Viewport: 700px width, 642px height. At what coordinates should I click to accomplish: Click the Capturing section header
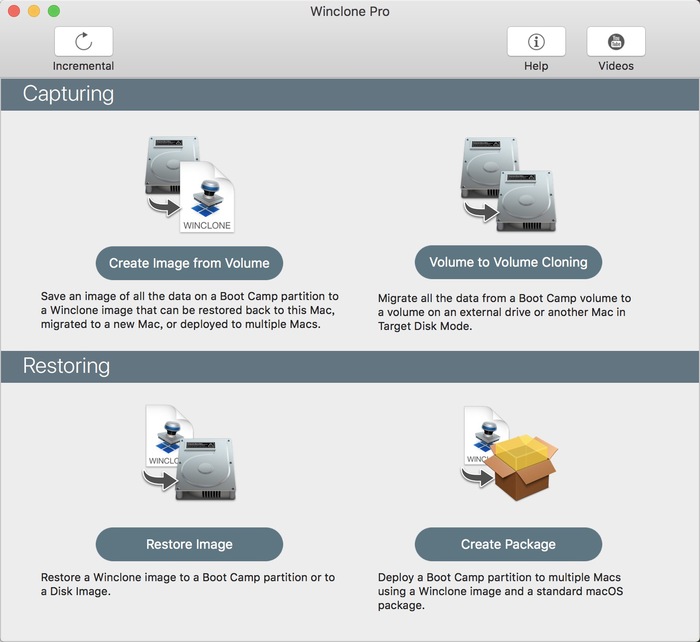click(350, 94)
